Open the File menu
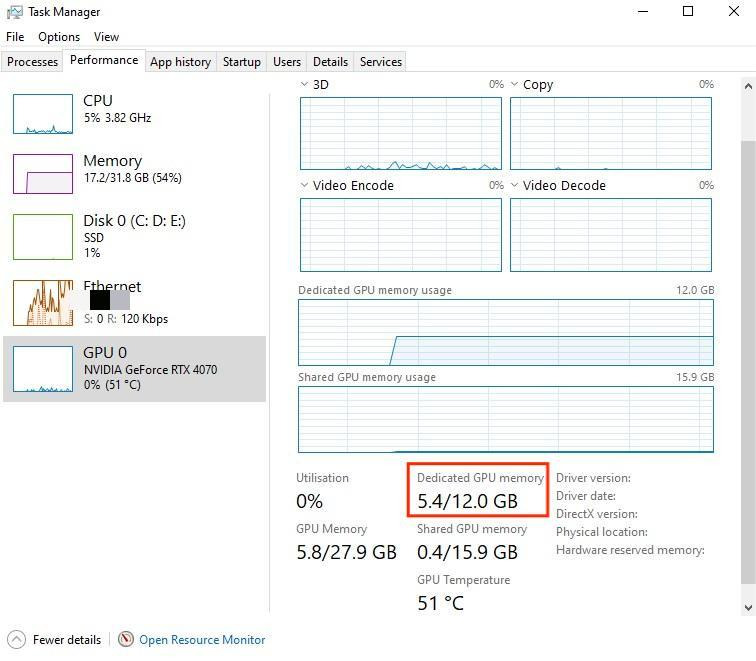Viewport: 756px width, 661px height. [15, 37]
